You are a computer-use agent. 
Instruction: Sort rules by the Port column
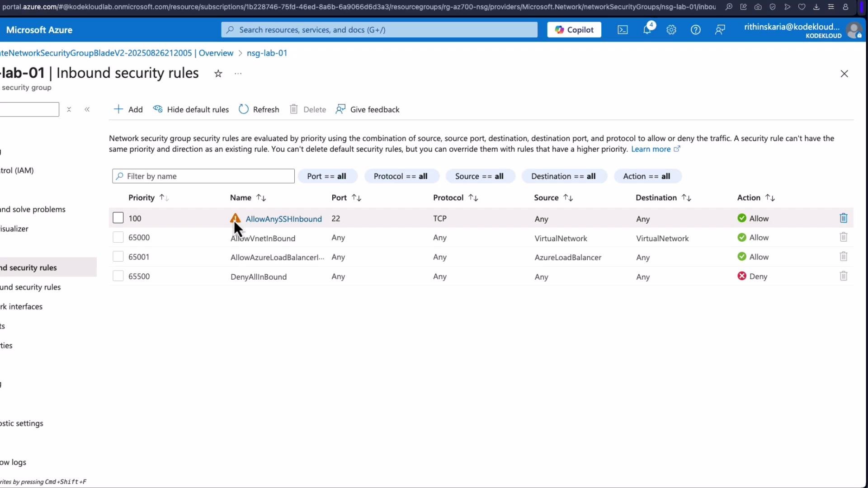(x=346, y=198)
